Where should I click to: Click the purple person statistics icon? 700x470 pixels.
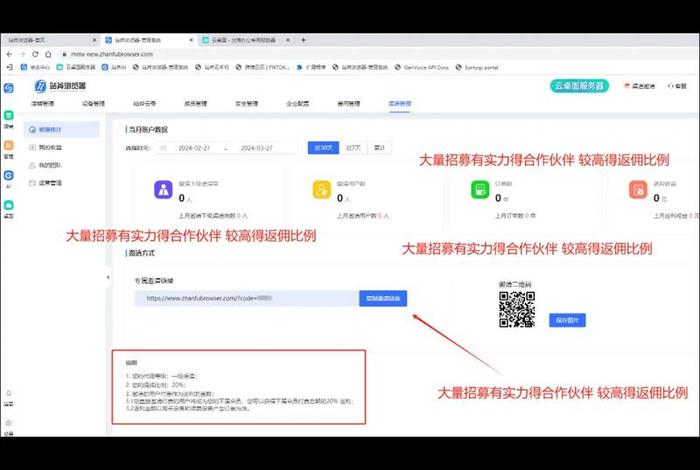coord(163,189)
